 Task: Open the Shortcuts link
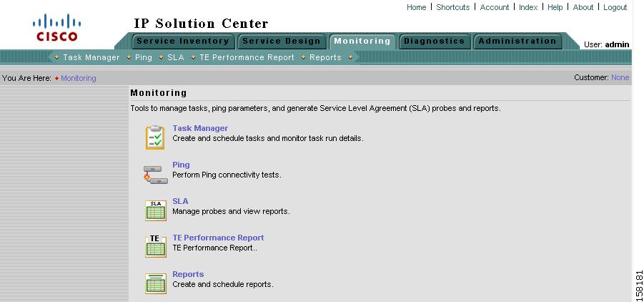(x=453, y=7)
